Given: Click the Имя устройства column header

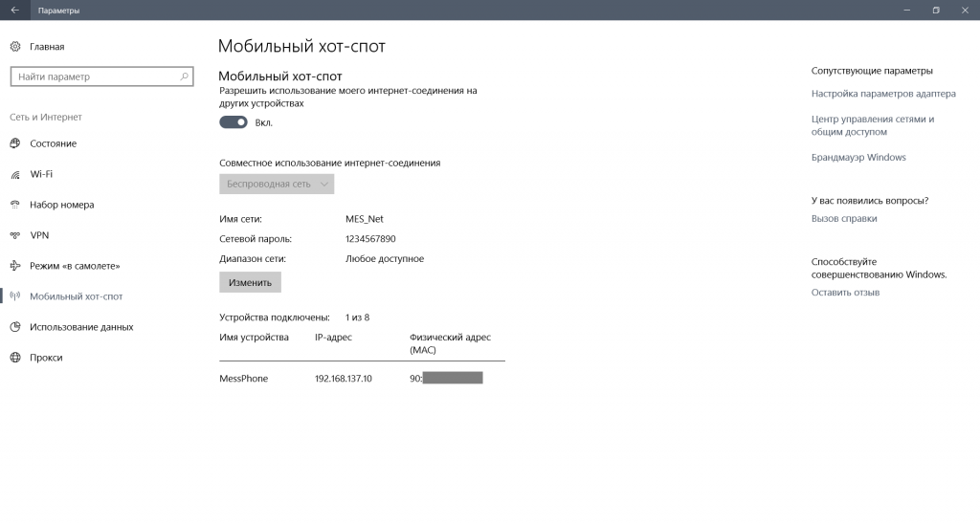Looking at the screenshot, I should pos(254,338).
